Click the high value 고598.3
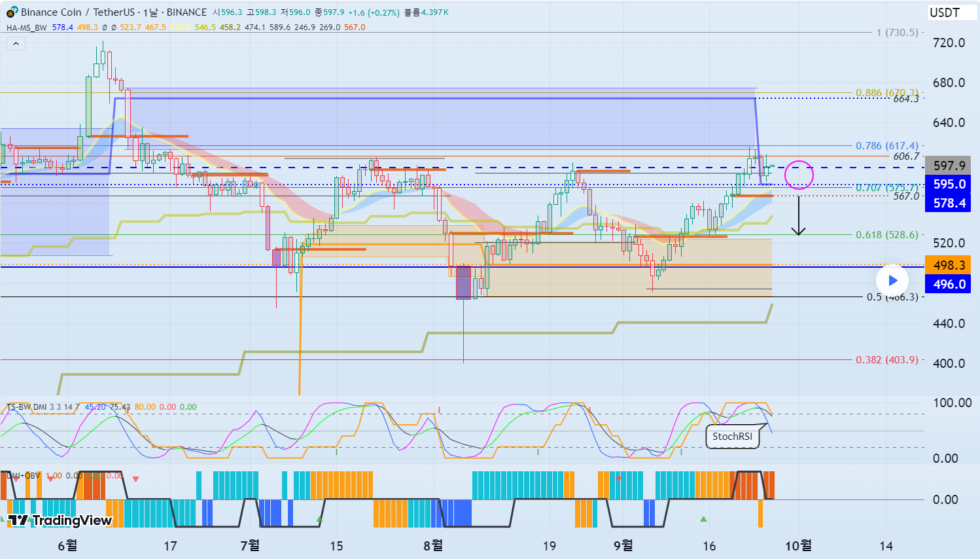The width and height of the screenshot is (980, 559). point(261,12)
